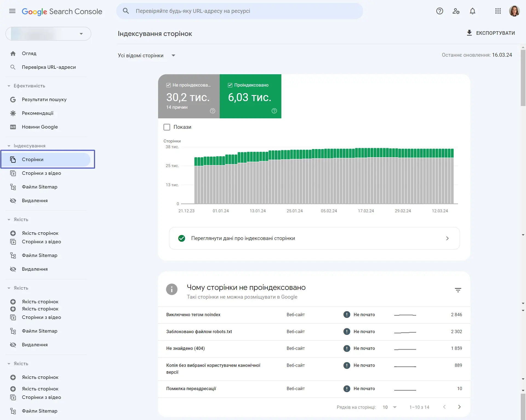Open rows-per-page dropdown

pos(390,407)
